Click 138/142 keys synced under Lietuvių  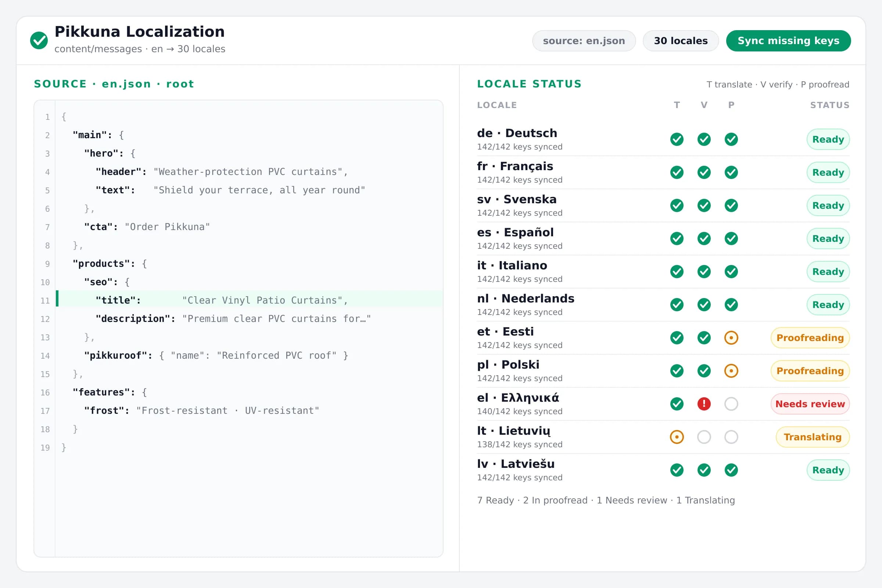click(519, 444)
